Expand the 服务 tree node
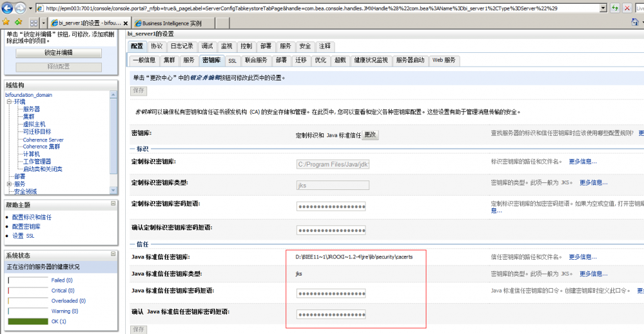The height and width of the screenshot is (334, 644). [x=9, y=184]
